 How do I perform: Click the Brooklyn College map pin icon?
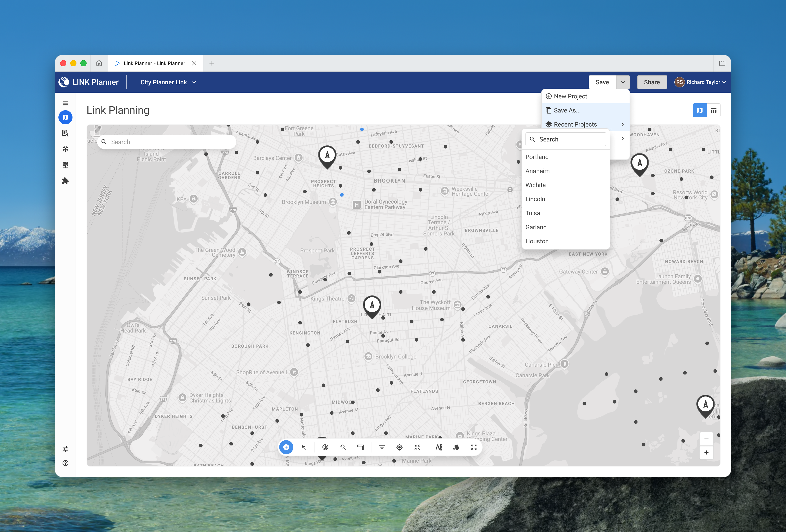(368, 356)
